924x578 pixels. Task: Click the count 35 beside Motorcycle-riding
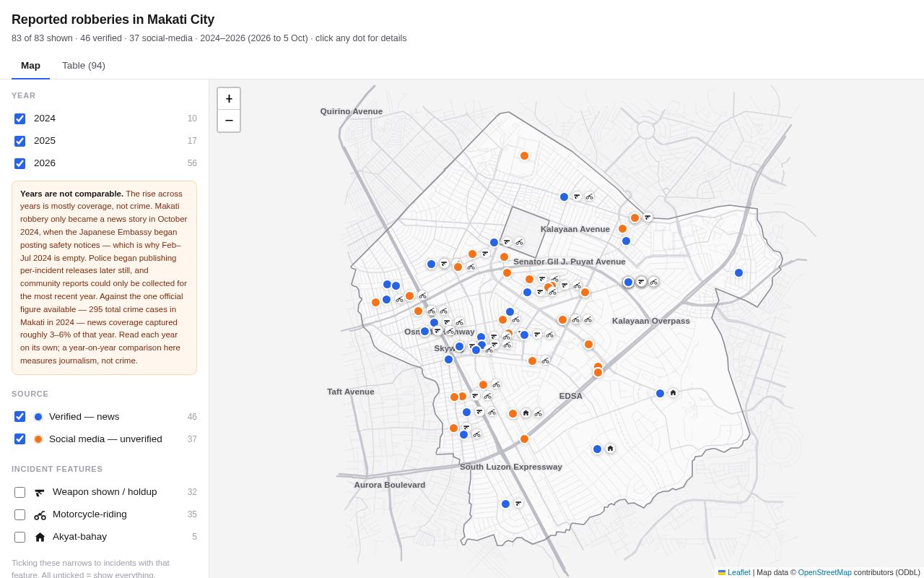pos(192,514)
